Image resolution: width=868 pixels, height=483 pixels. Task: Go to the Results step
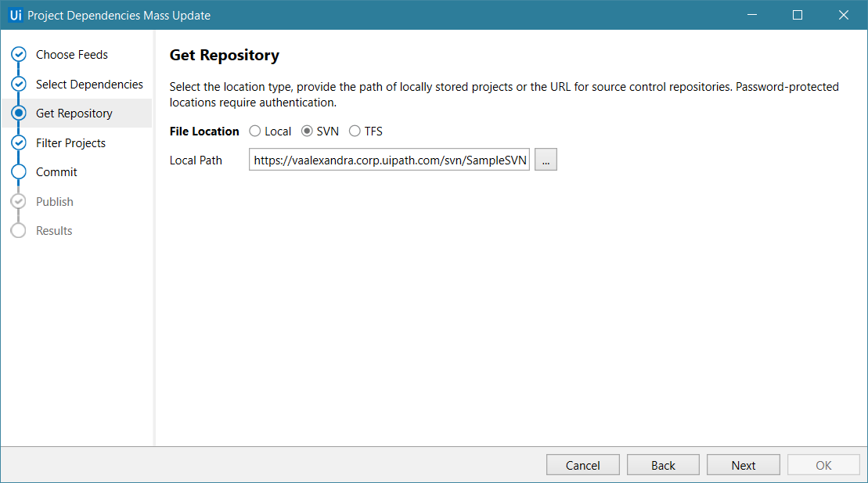coord(54,230)
